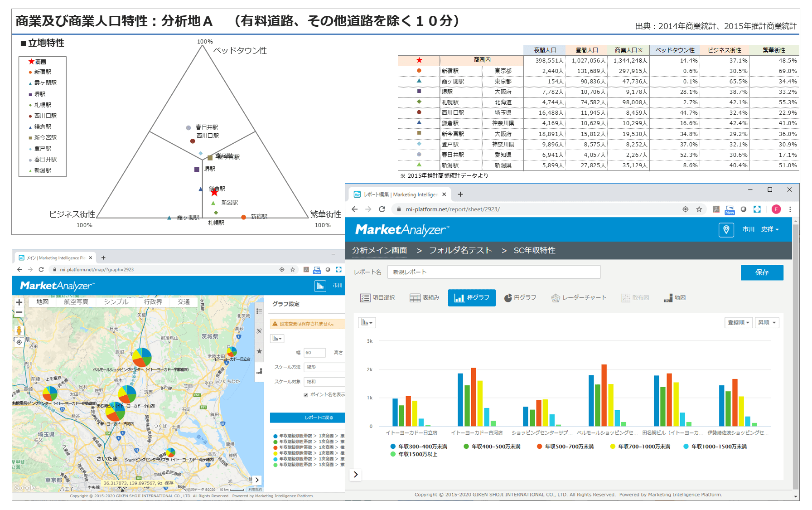Open the graph settings icon on the map side strip
This screenshot has width=812, height=510.
point(259,371)
